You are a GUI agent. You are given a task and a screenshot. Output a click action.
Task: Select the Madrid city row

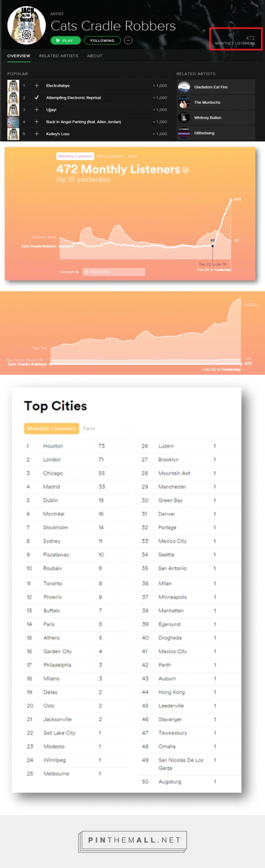coord(76,487)
